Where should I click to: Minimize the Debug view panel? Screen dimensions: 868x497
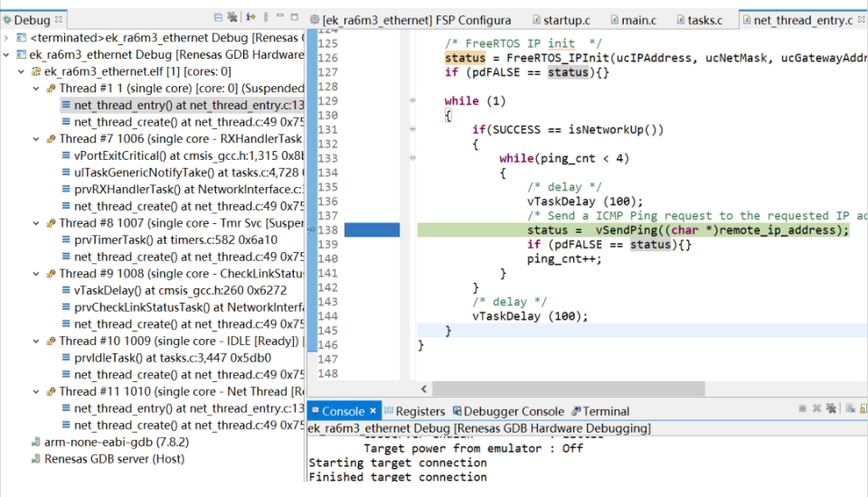(280, 16)
